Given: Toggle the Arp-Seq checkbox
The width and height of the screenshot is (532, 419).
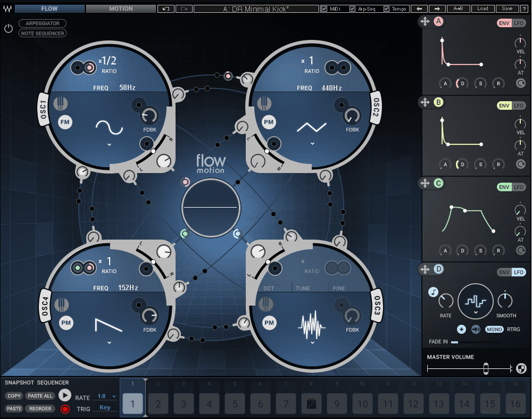Looking at the screenshot, I should tap(353, 9).
